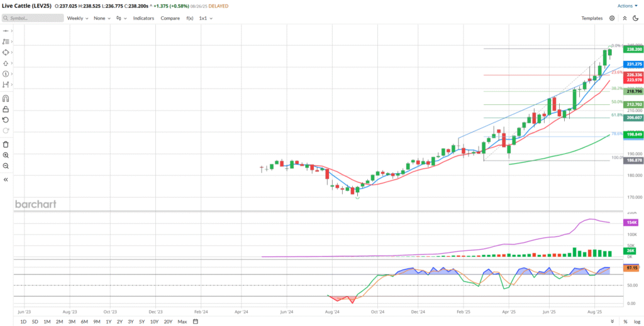Open the calendar date range picker
The width and height of the screenshot is (644, 326).
[196, 322]
